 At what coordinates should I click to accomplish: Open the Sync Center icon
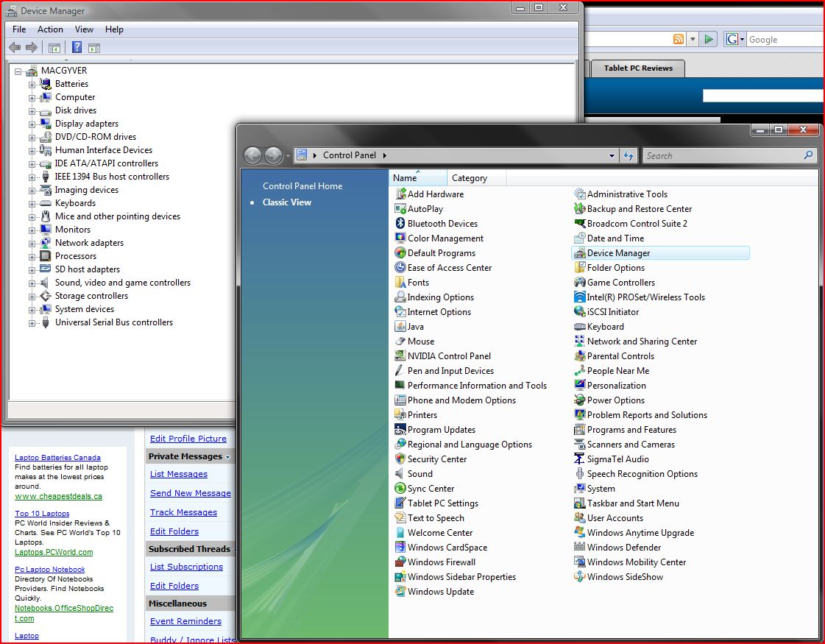[400, 489]
